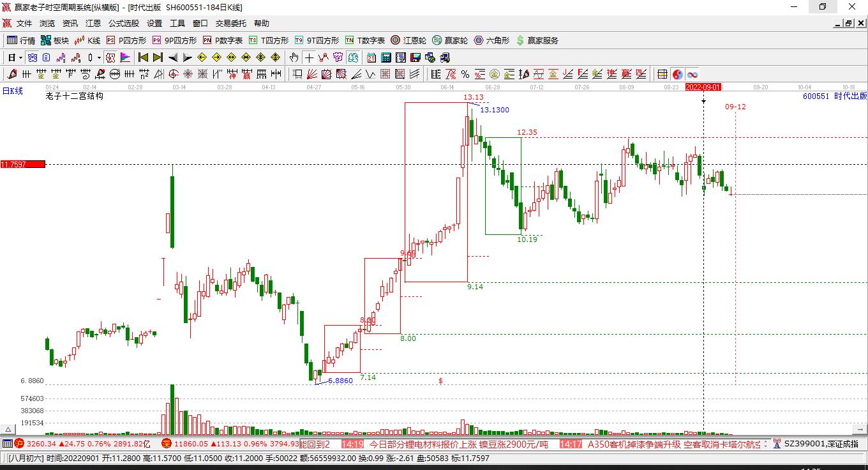Click the 600551 时代出版 stock label
Screen dimensions: 868x470
click(x=835, y=96)
